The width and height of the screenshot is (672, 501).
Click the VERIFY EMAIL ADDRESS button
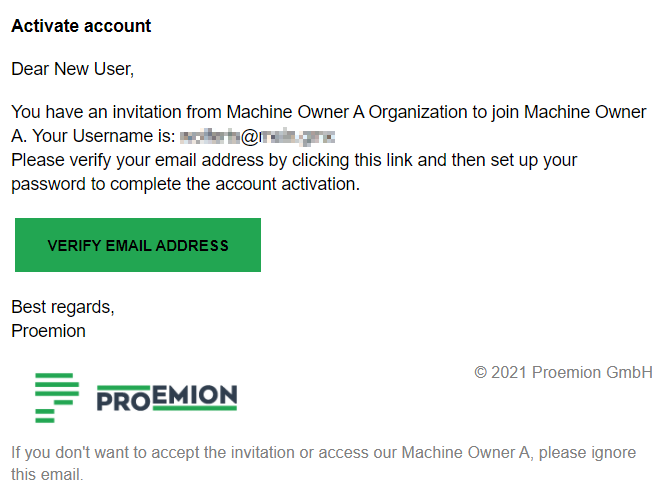[x=138, y=245]
